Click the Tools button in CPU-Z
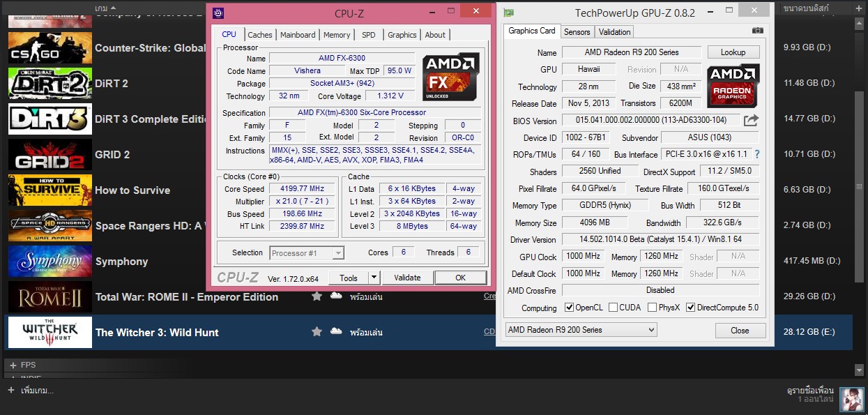The height and width of the screenshot is (415, 868). coord(349,278)
